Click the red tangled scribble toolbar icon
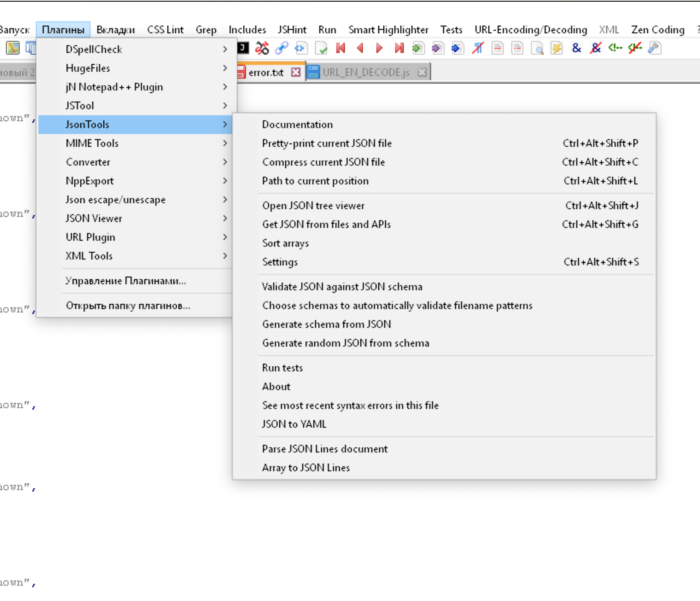Screen dimensions: 700x601 coord(262,48)
